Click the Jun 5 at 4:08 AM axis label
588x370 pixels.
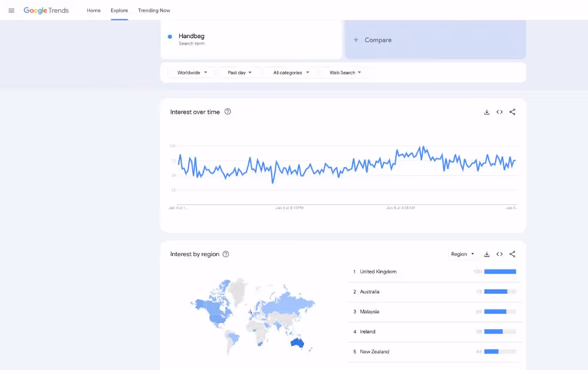400,208
